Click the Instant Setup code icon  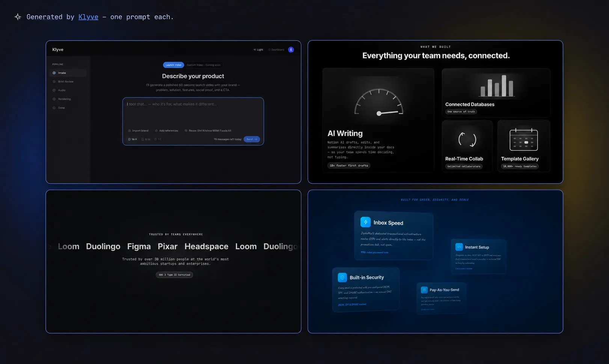(x=459, y=247)
